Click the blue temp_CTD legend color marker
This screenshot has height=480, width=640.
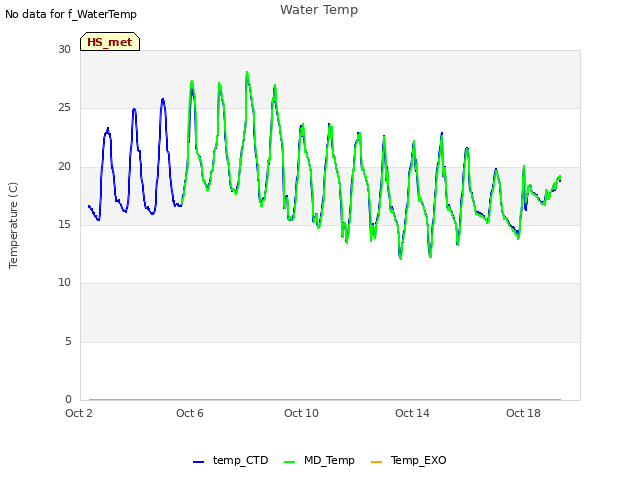click(x=198, y=462)
